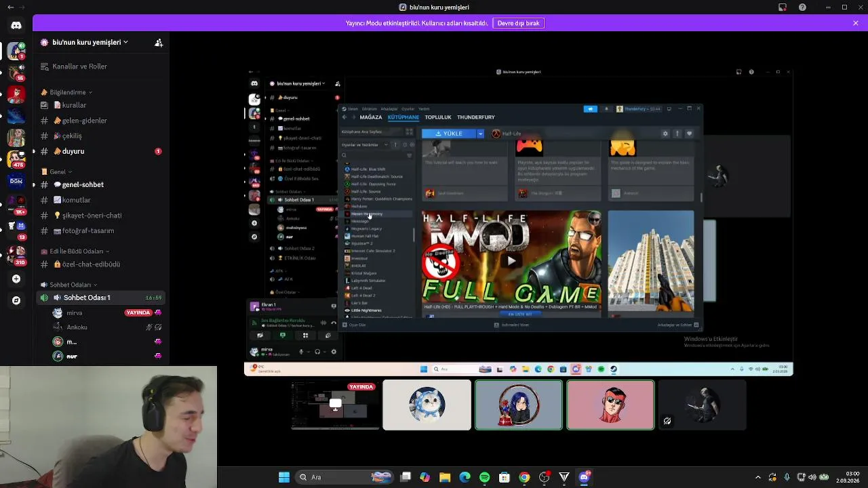Screen dimensions: 868x488
Task: Click the Steam game list scrollbar in stream
Action: [414, 235]
